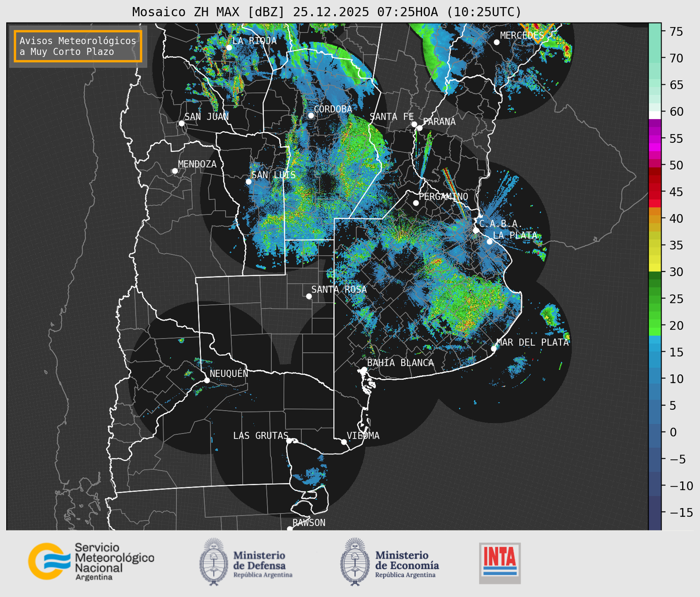Image resolution: width=700 pixels, height=597 pixels.
Task: Click the PARANA city marker dot
Action: pyautogui.click(x=420, y=128)
